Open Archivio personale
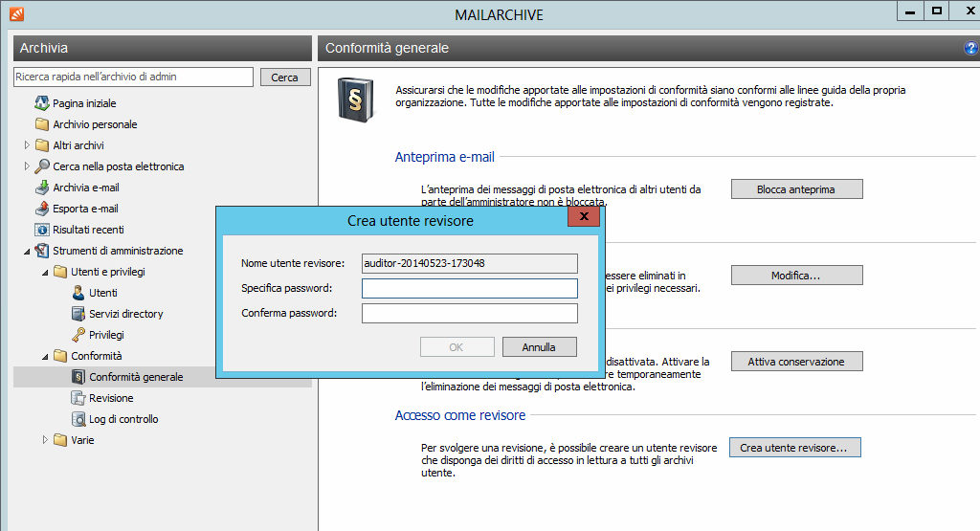Viewport: 980px width, 531px height. (95, 124)
